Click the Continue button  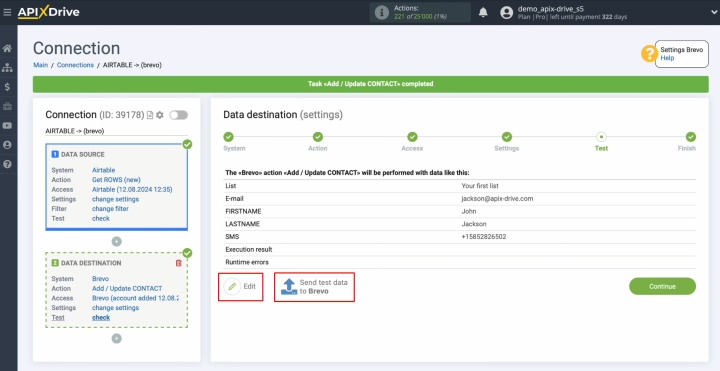pyautogui.click(x=662, y=286)
